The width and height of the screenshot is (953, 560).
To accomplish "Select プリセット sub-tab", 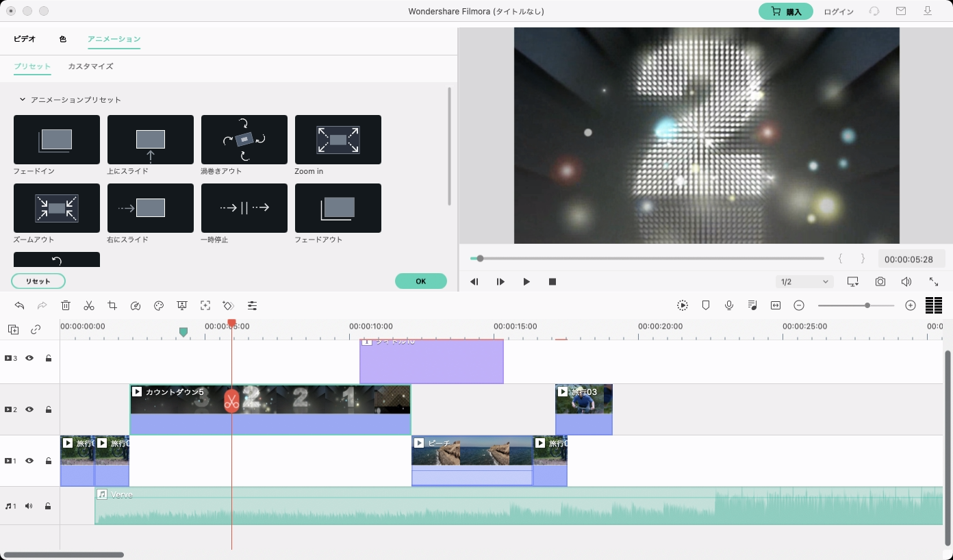I will point(32,66).
